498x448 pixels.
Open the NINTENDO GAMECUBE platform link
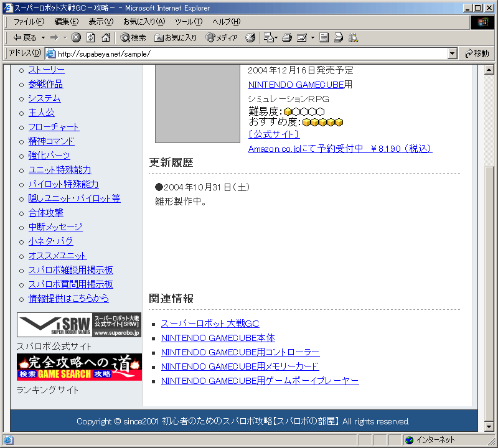tap(296, 85)
